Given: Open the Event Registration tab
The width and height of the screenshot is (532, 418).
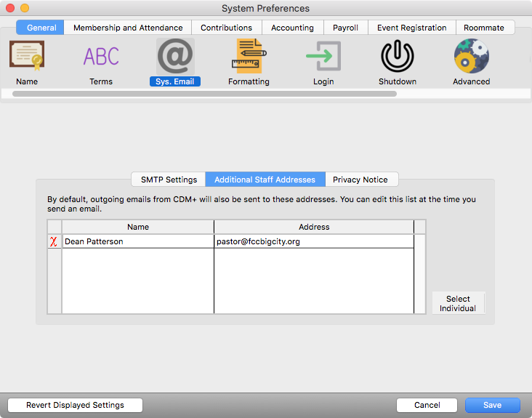Looking at the screenshot, I should point(411,28).
